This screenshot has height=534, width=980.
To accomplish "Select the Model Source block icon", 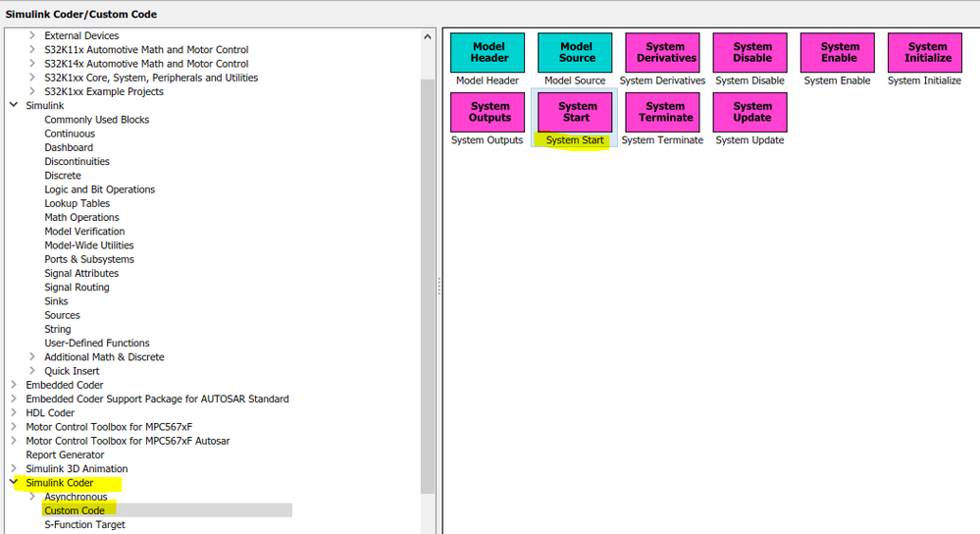I will pyautogui.click(x=575, y=53).
